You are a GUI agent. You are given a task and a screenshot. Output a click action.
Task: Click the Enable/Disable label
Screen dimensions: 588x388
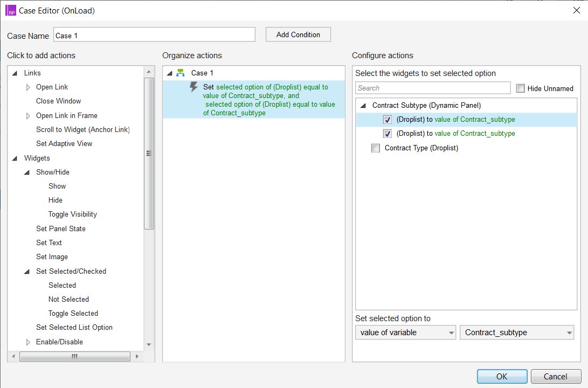[59, 342]
